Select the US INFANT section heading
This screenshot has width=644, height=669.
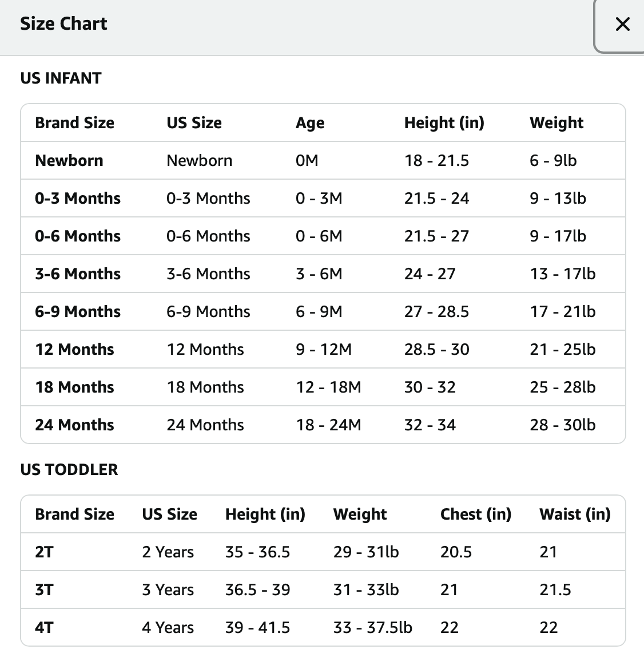pos(61,78)
